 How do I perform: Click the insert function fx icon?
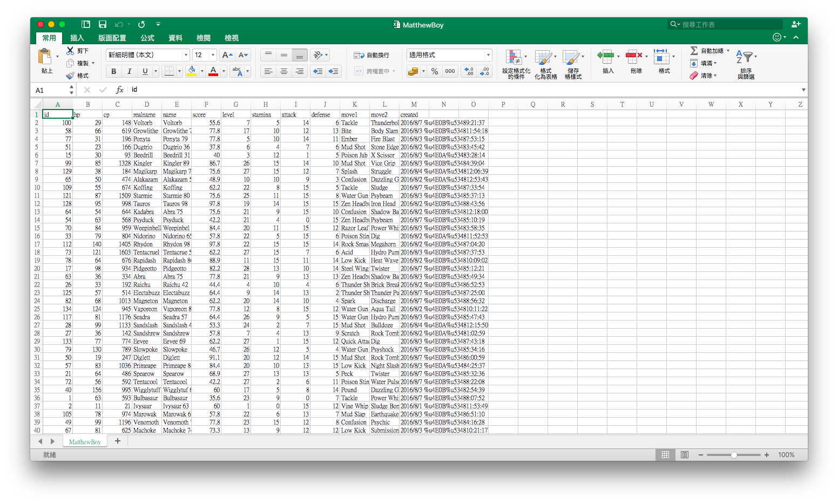tap(120, 90)
